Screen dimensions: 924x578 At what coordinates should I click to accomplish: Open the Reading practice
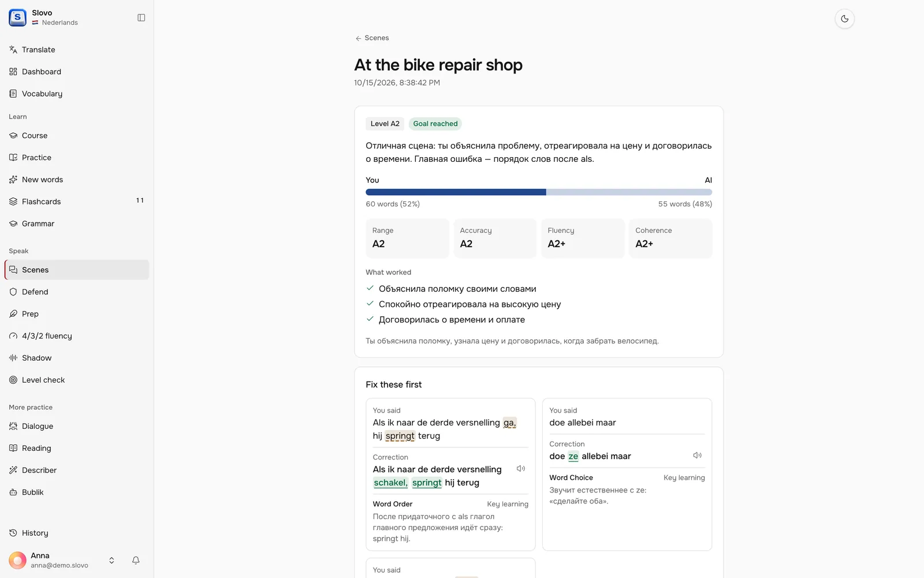point(77,448)
